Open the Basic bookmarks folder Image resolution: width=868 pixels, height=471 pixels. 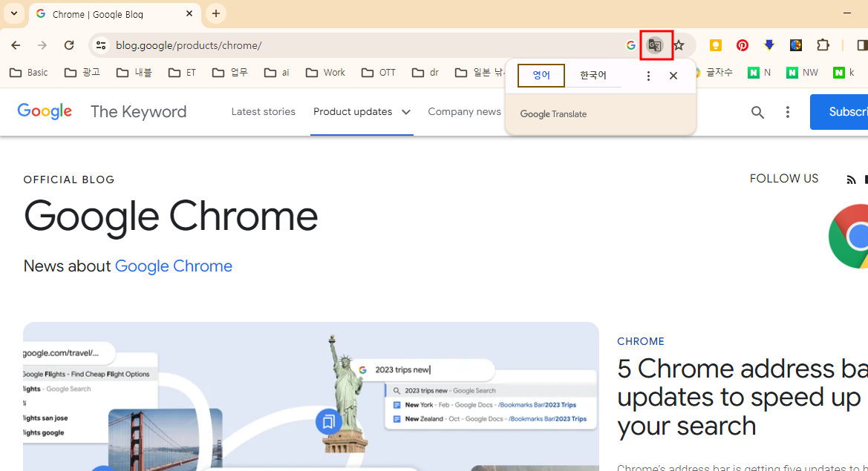[29, 73]
